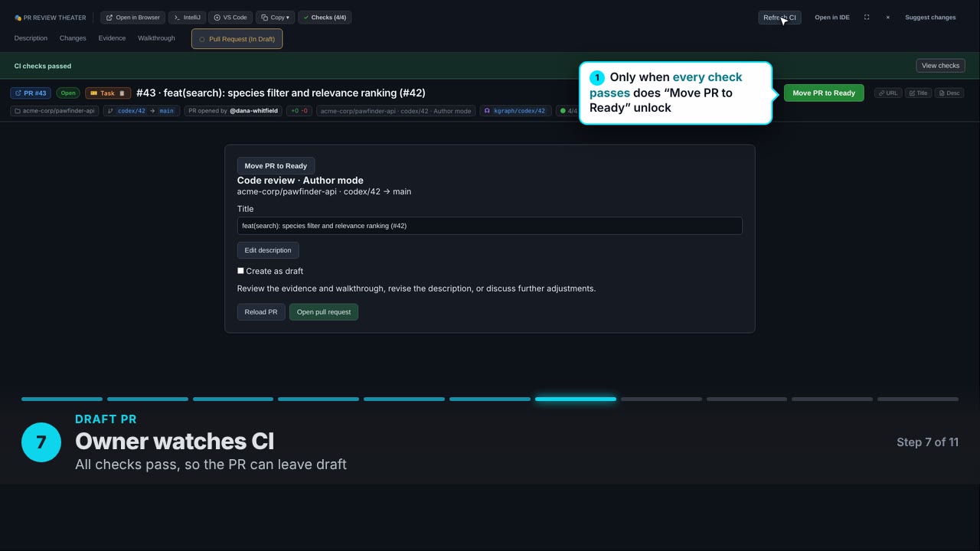Screen dimensions: 980x551
Task: Click the Open status badge
Action: click(x=68, y=93)
